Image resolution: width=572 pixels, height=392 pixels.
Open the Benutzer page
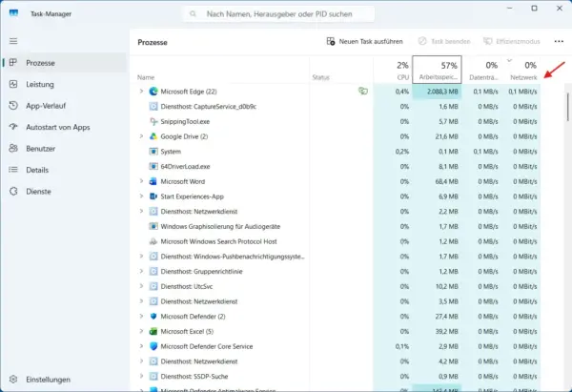[65, 148]
